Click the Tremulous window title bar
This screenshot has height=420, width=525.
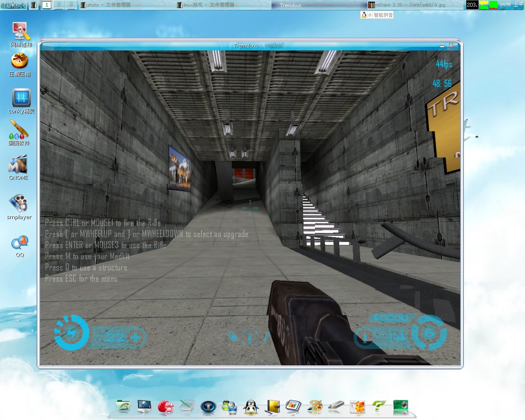(x=250, y=46)
